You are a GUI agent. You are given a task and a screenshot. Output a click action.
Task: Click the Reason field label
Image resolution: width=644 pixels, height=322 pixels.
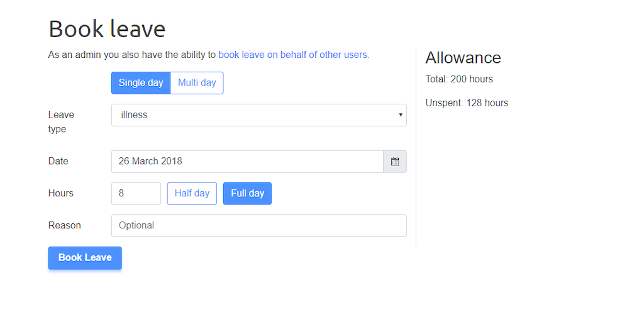coord(65,226)
